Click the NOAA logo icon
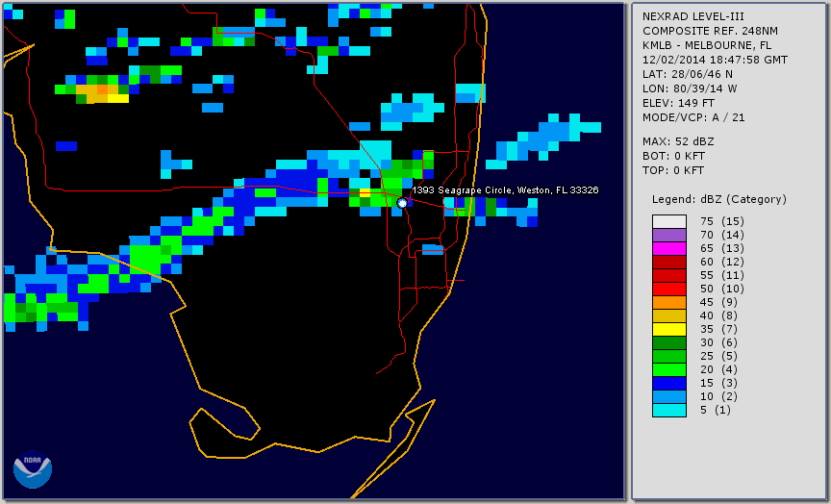The image size is (831, 504). coord(33,469)
